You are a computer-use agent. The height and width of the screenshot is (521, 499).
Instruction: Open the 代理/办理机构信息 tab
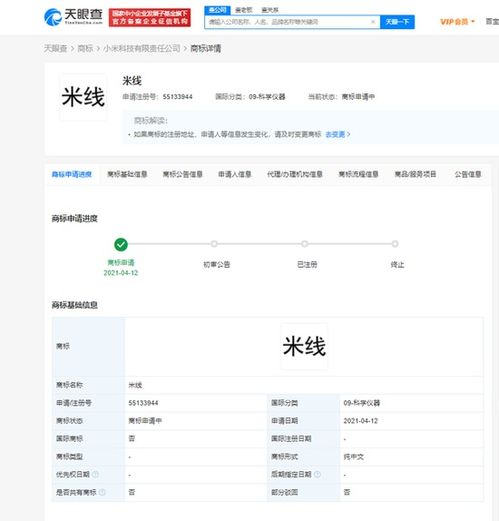(295, 174)
